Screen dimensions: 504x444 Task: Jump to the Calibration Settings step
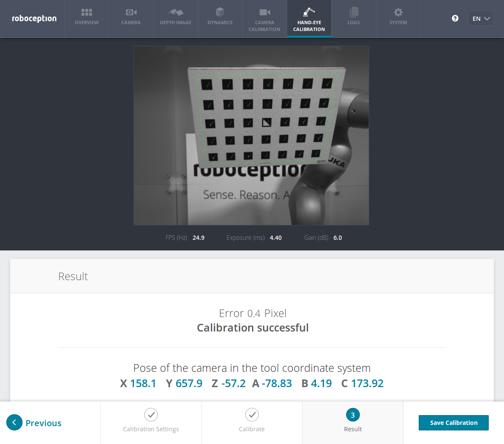[x=151, y=415]
